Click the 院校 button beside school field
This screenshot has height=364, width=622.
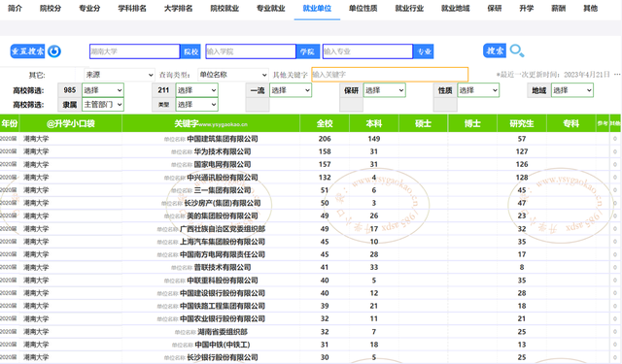point(190,51)
